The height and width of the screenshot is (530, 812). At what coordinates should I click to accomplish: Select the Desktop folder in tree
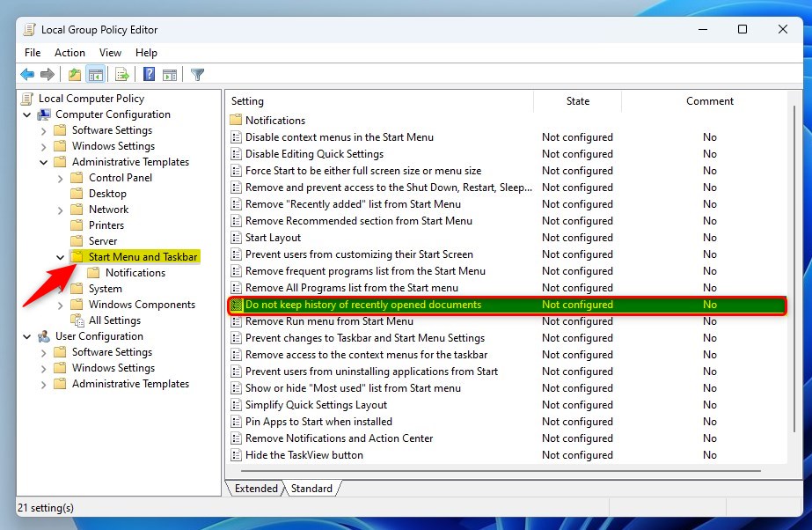(107, 194)
